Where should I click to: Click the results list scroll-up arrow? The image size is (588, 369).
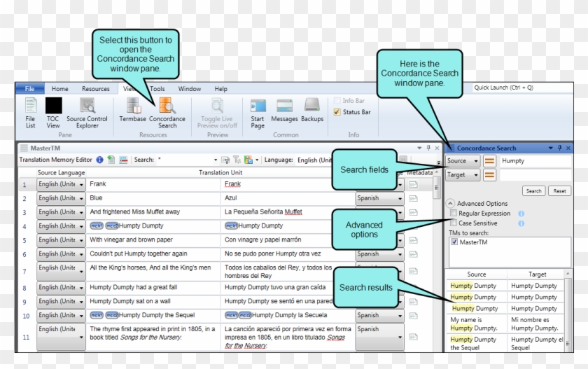pos(568,274)
